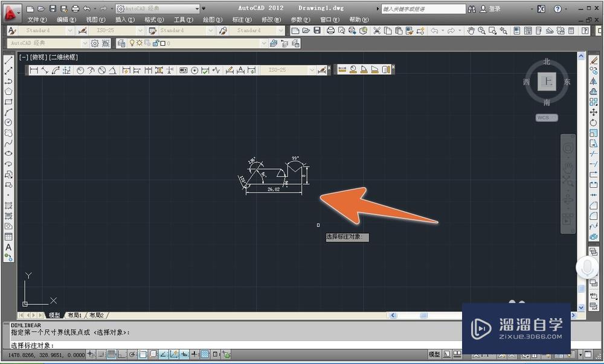Screen dimensions: 604x364
Task: Open the AutoCAD 经典 workspace dropdown in workspace toolbar
Action: pyautogui.click(x=85, y=43)
